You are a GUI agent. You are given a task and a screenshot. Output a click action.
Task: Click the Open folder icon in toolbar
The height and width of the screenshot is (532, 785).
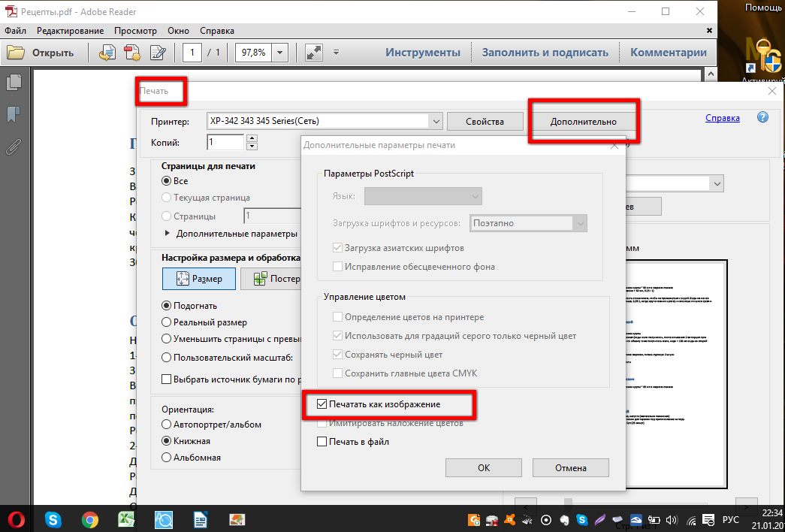[16, 53]
